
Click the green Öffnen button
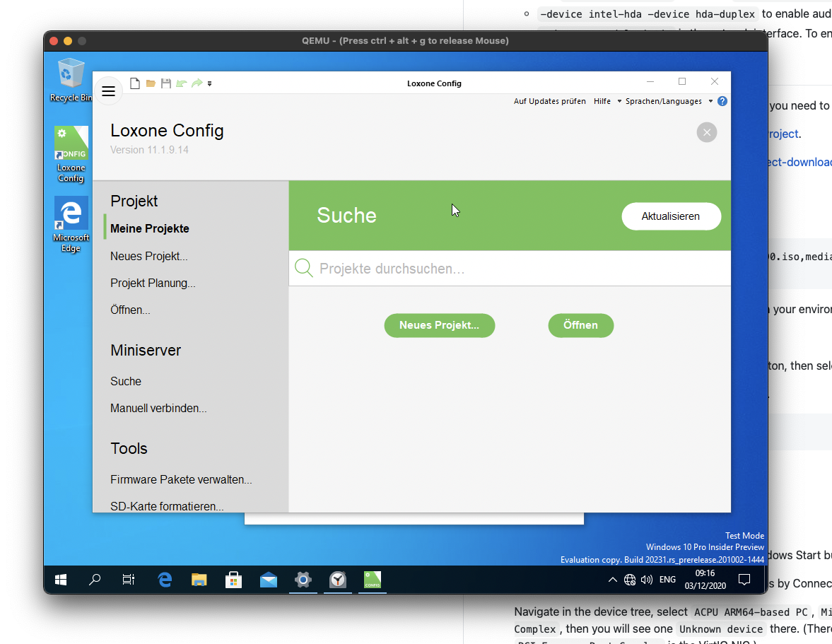click(x=581, y=325)
